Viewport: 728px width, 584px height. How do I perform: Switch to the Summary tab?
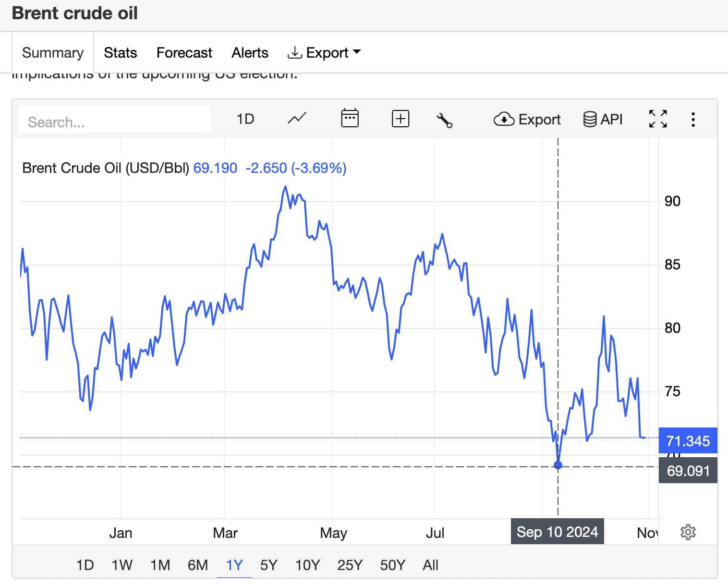tap(53, 52)
